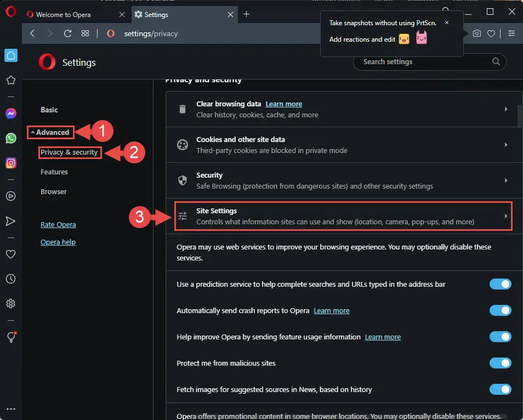Open Privacy & security settings section
523x420 pixels.
tap(69, 152)
